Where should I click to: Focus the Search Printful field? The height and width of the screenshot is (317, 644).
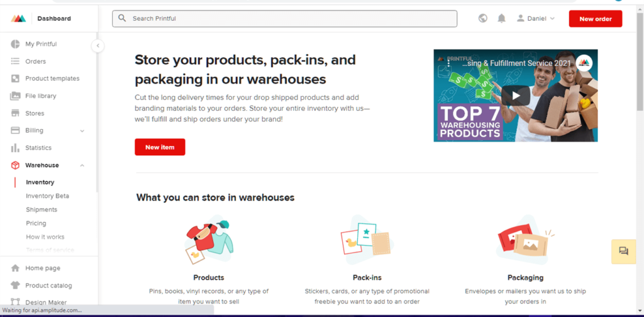285,18
